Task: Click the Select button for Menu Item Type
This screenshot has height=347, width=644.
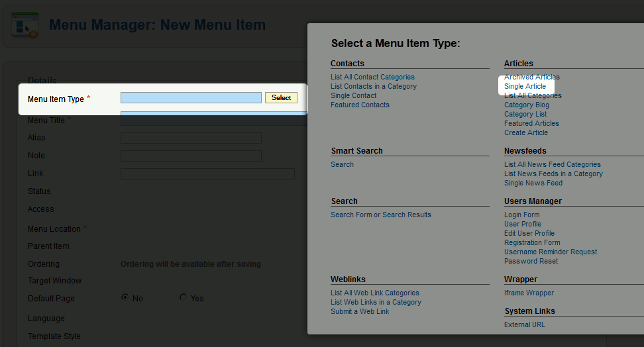Action: tap(281, 98)
